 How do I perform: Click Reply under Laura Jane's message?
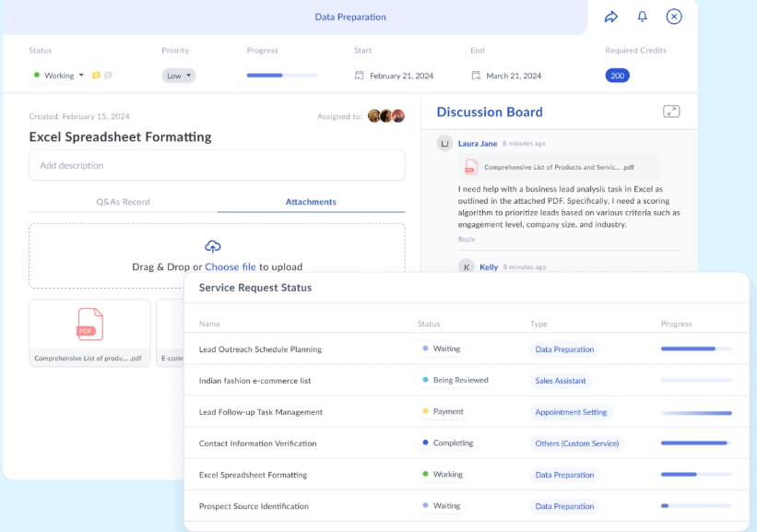467,239
